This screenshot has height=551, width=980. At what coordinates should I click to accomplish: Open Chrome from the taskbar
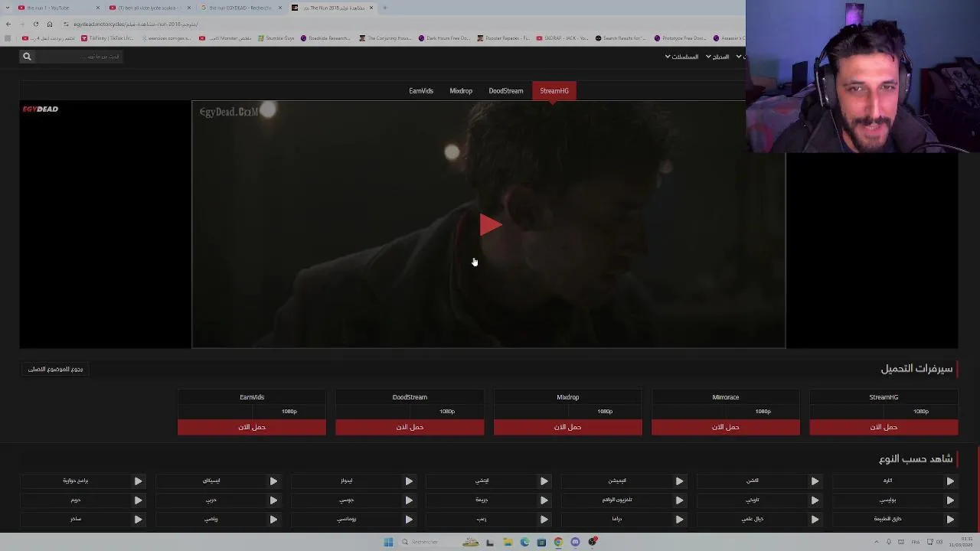coord(558,542)
